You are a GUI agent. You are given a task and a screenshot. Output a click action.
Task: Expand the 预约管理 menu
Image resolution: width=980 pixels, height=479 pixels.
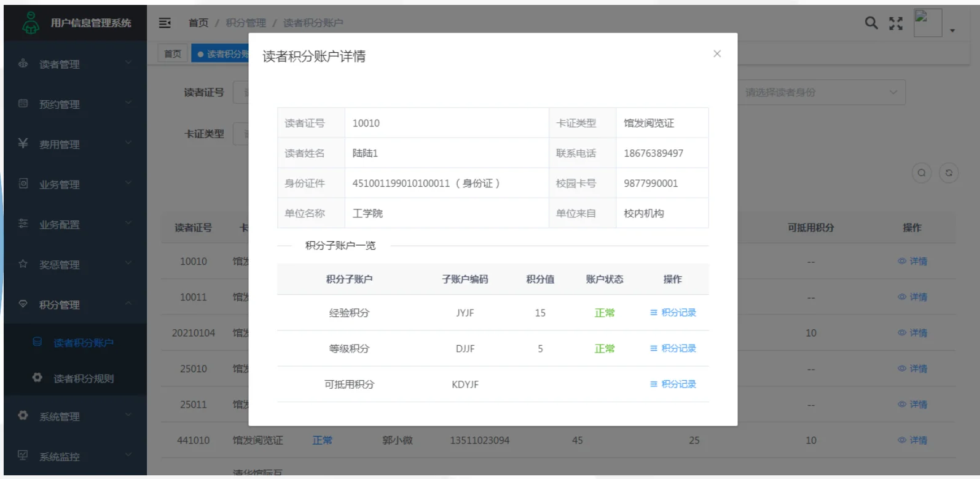click(75, 104)
